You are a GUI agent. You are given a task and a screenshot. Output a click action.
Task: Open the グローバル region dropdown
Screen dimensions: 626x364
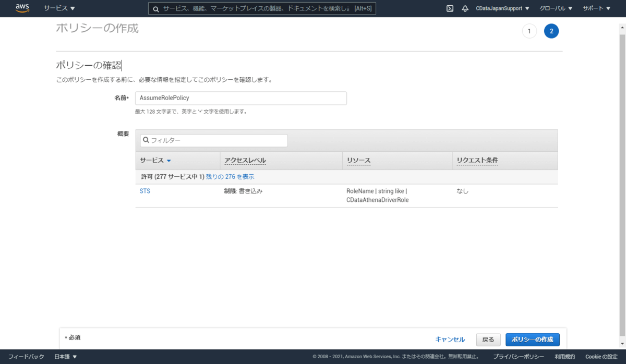point(556,8)
